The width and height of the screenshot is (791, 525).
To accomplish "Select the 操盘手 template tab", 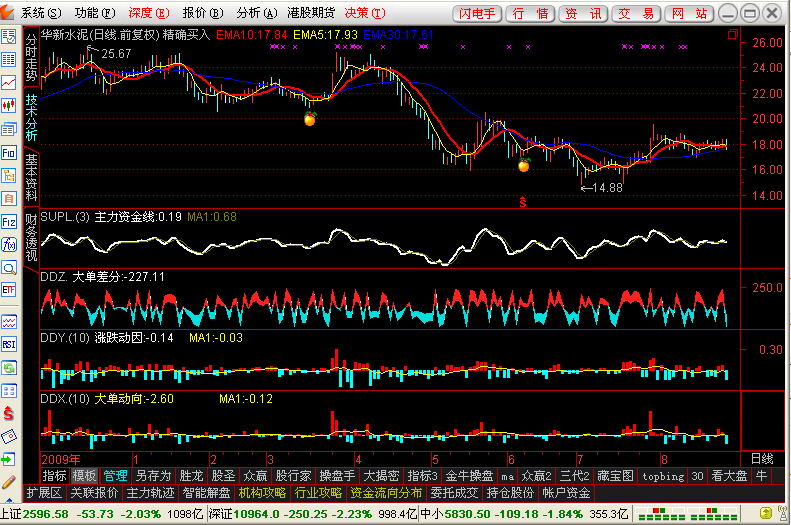I will tap(337, 476).
